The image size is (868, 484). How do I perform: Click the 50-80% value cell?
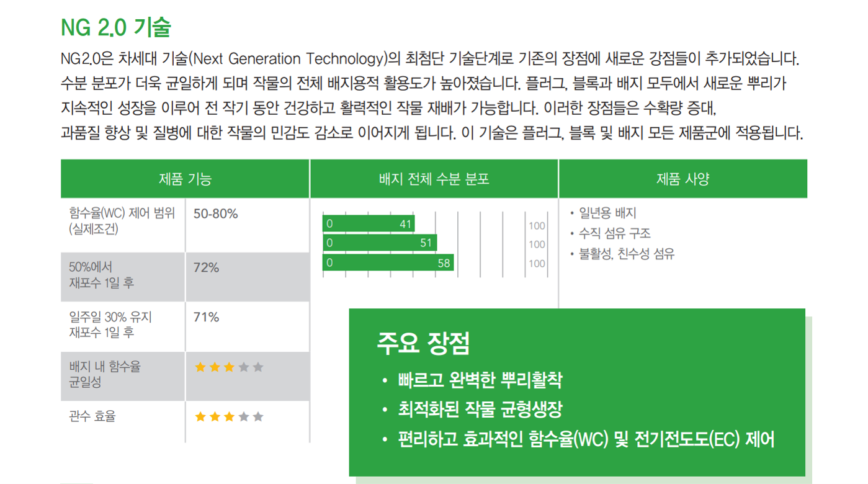pyautogui.click(x=248, y=225)
